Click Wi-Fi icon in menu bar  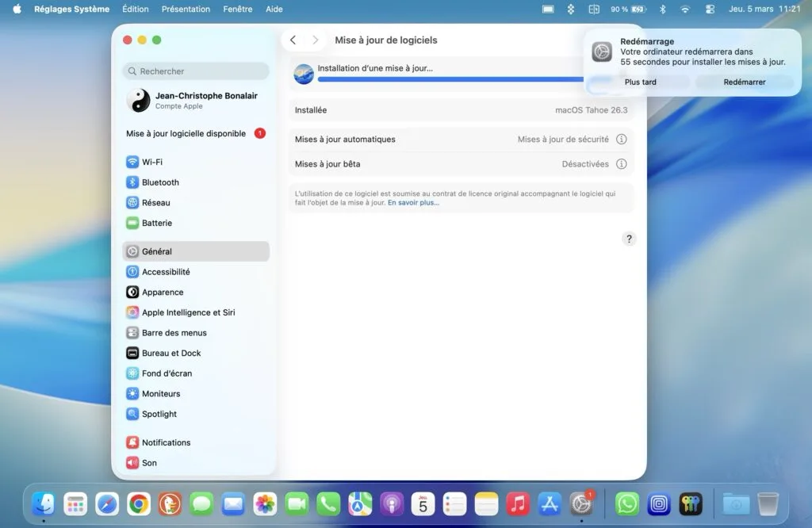(x=685, y=9)
